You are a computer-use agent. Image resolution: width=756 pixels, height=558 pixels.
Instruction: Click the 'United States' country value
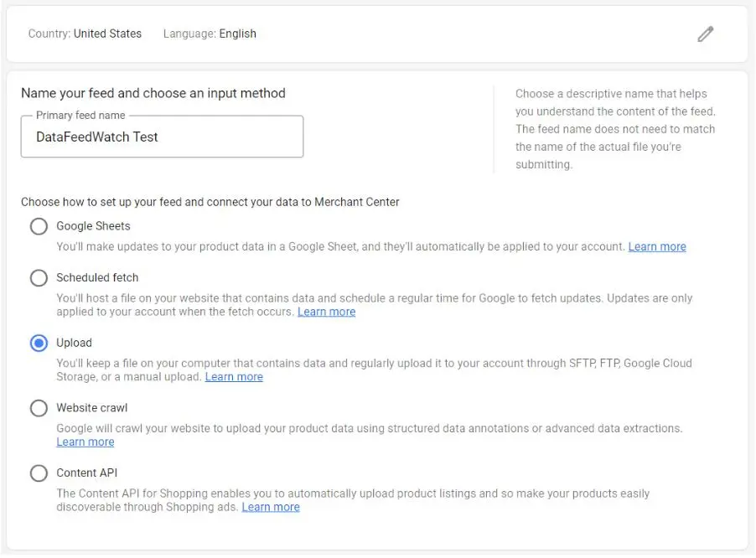[x=107, y=34]
